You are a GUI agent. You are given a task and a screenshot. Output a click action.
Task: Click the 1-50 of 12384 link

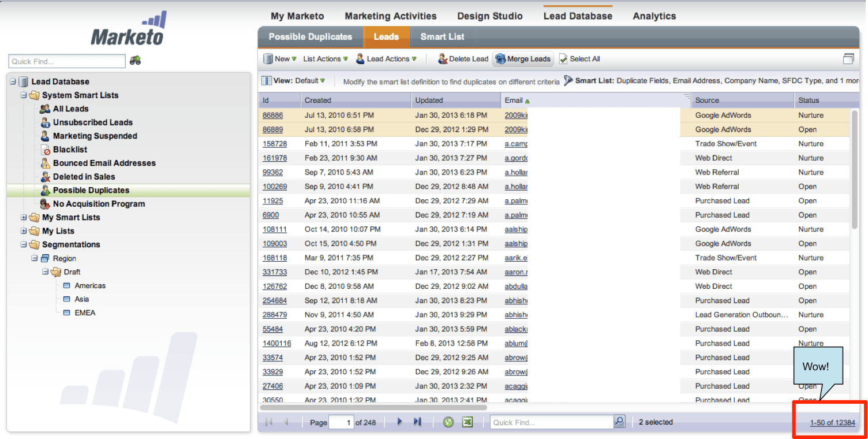pos(832,422)
